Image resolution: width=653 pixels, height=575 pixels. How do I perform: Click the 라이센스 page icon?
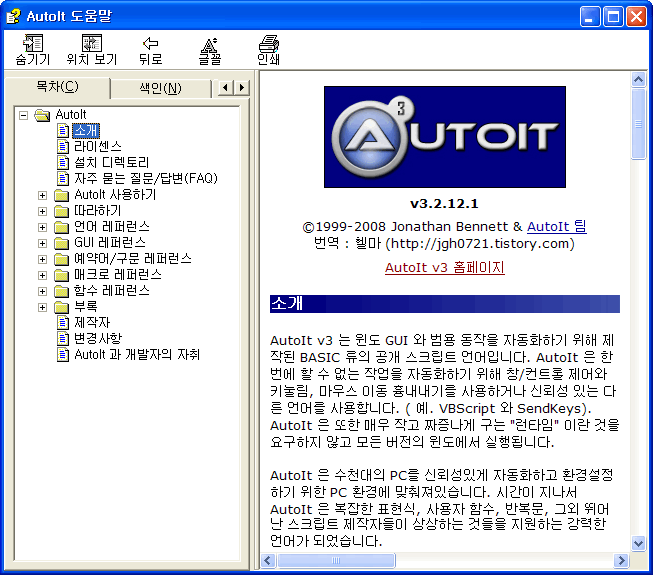pyautogui.click(x=62, y=147)
